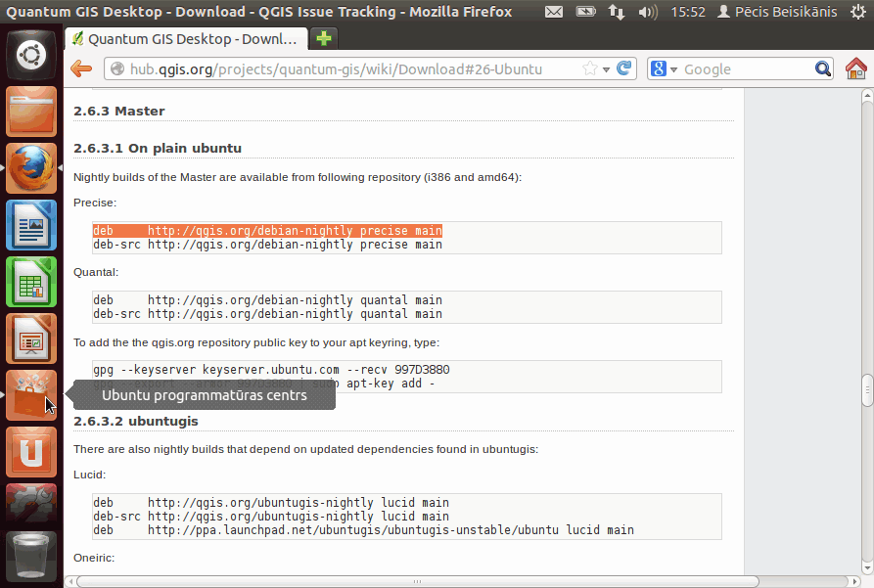Click the 'Lucid:' label

90,475
